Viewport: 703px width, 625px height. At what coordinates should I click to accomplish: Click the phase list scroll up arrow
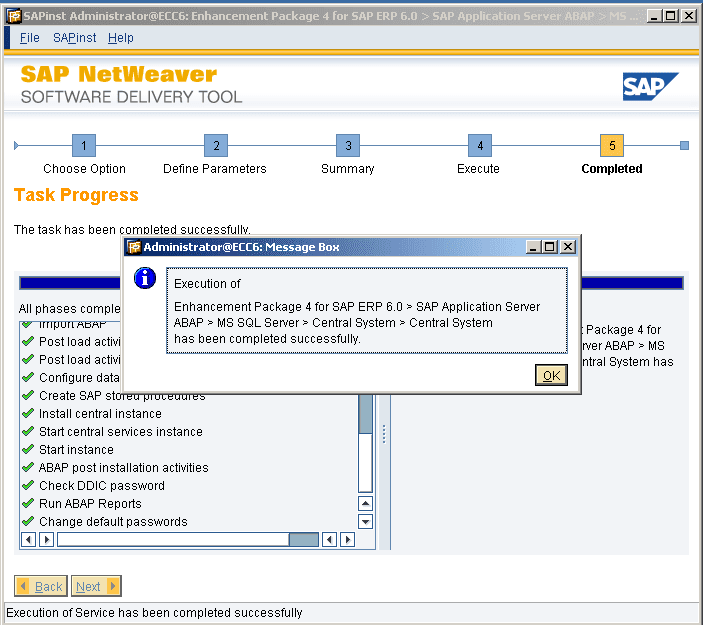point(365,503)
